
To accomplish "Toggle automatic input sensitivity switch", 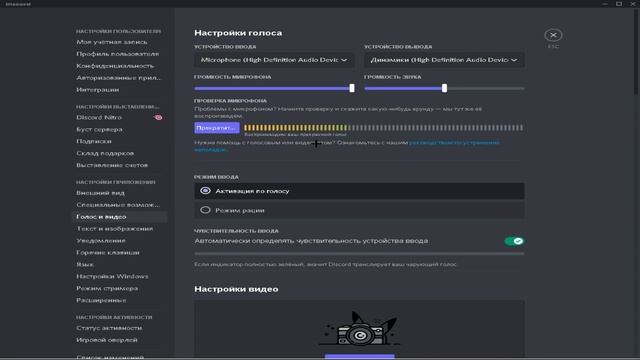I will point(514,241).
